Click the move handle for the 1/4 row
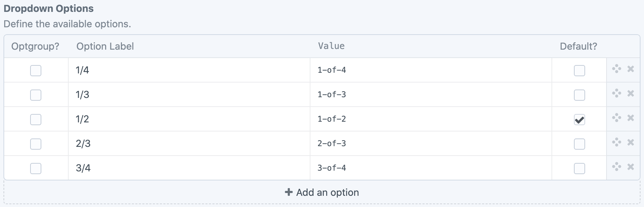The height and width of the screenshot is (207, 644). pos(616,69)
